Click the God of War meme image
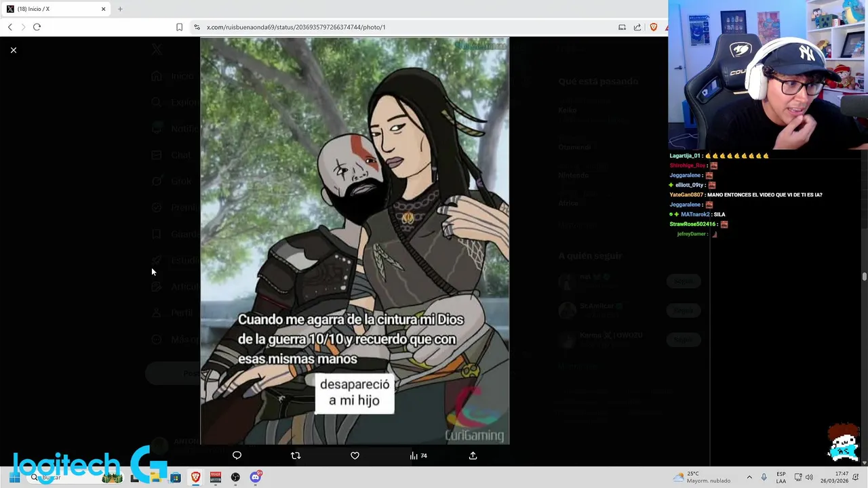Image resolution: width=868 pixels, height=488 pixels. [x=355, y=241]
